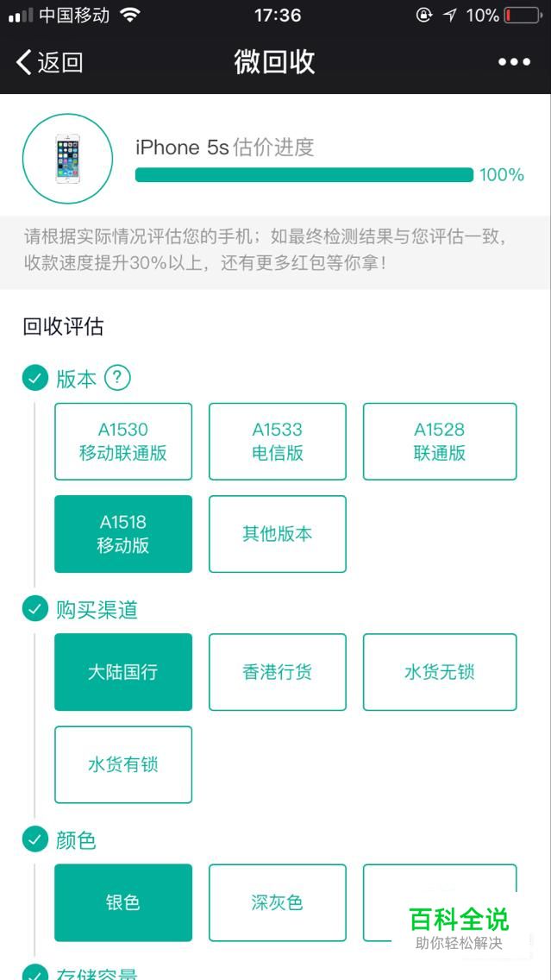Tap the question mark help icon beside 版本
Viewport: 551px width, 980px height.
[x=117, y=378]
